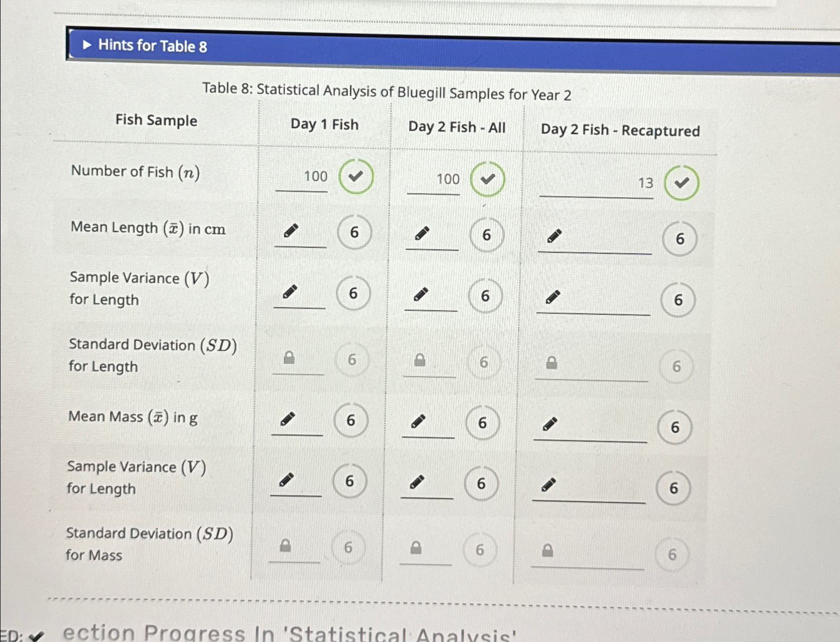
Task: Click lock icon for Recaptured SD for Mass
Action: point(548,551)
